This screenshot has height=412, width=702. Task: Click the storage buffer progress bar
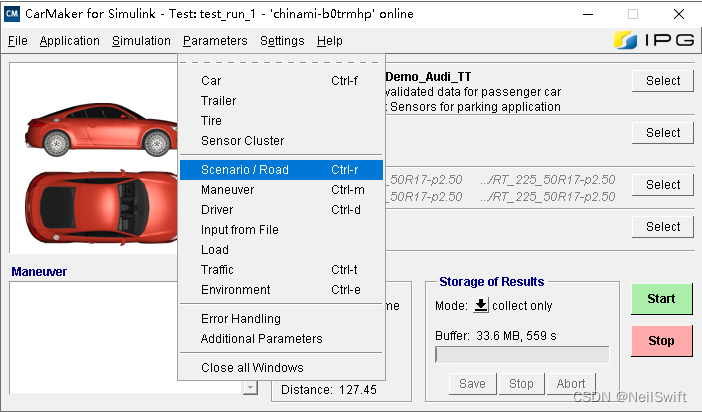click(x=522, y=355)
